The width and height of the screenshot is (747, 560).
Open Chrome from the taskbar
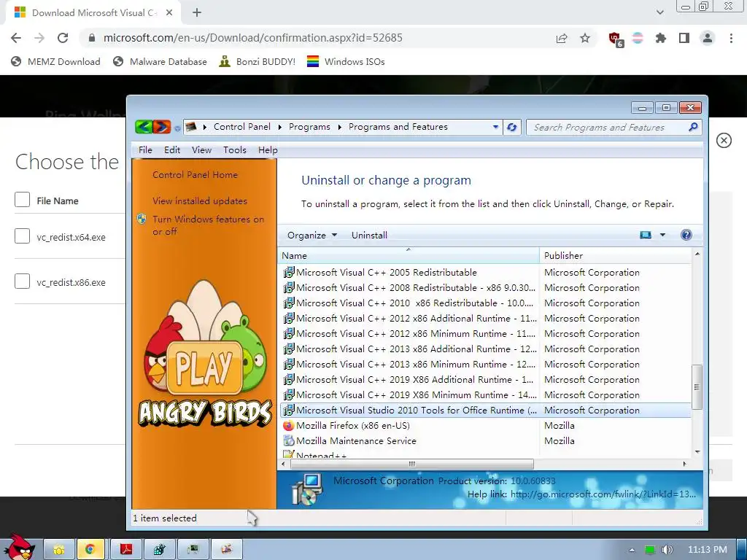coord(90,550)
